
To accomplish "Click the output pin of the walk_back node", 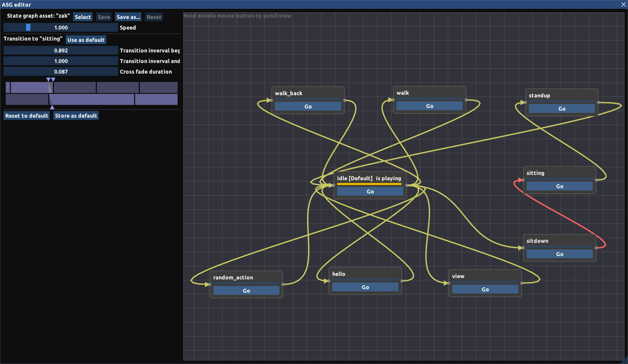I will point(344,100).
